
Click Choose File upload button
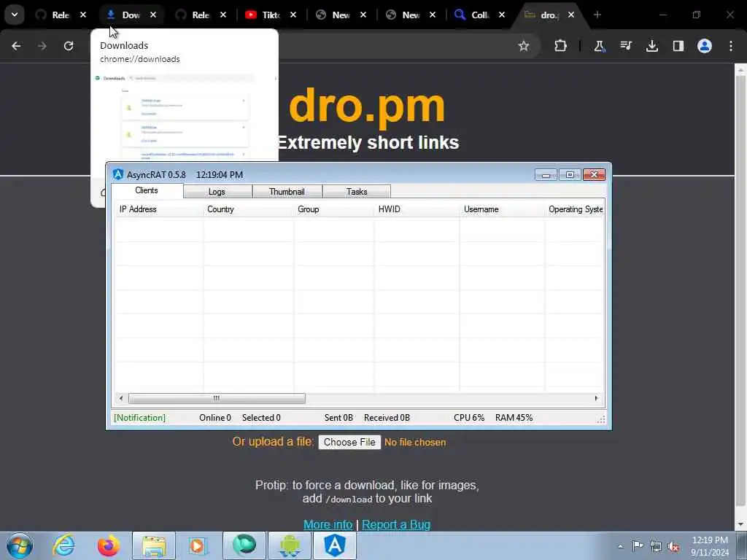[349, 442]
